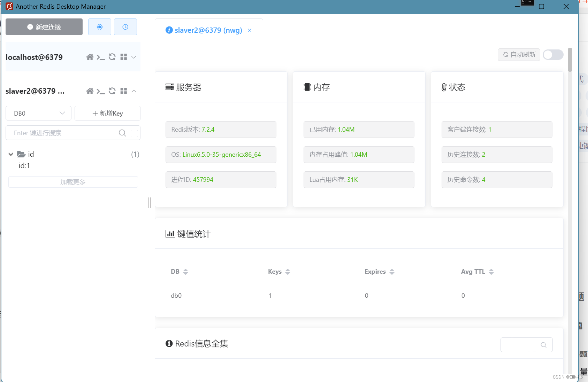The width and height of the screenshot is (588, 382).
Task: Open grid menu for localhost@6379
Action: 123,57
